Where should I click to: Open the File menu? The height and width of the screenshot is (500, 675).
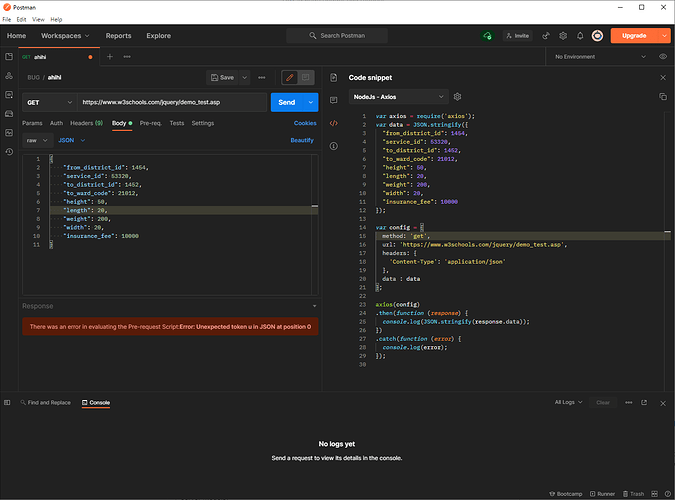pyautogui.click(x=6, y=19)
